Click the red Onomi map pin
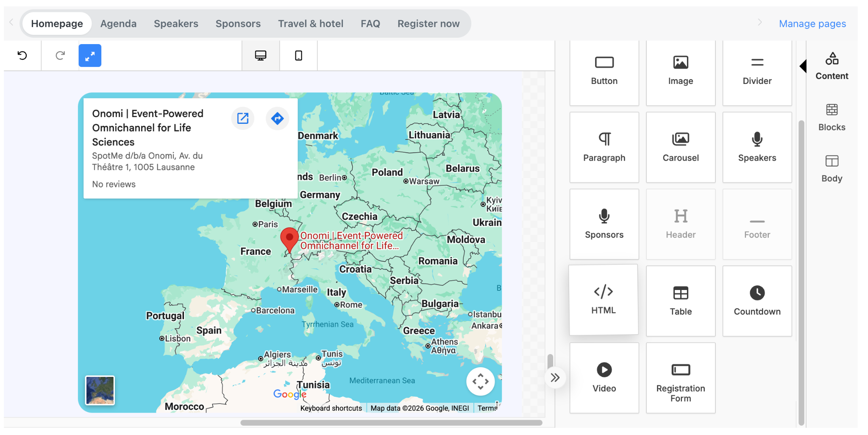The image size is (868, 435). (289, 240)
